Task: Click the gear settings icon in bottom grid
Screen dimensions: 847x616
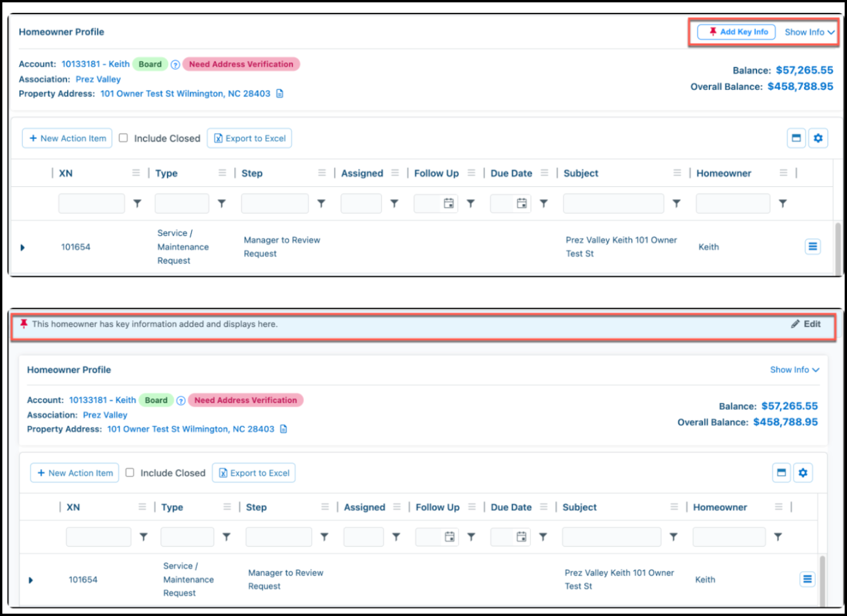Action: 803,473
